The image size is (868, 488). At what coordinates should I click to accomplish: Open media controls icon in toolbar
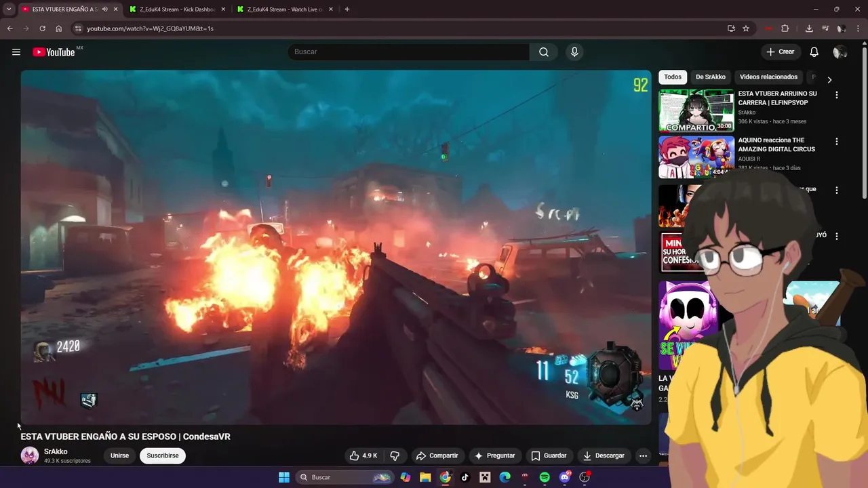(x=825, y=28)
